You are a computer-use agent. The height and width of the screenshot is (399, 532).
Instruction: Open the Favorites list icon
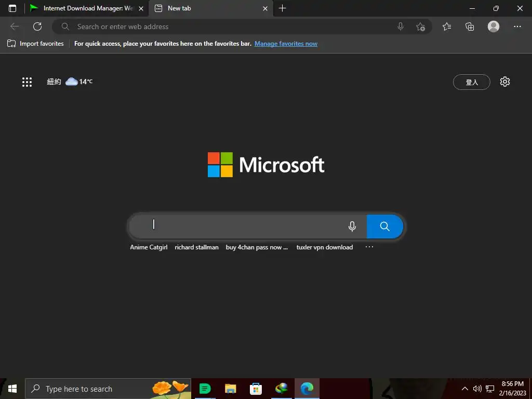pos(447,26)
